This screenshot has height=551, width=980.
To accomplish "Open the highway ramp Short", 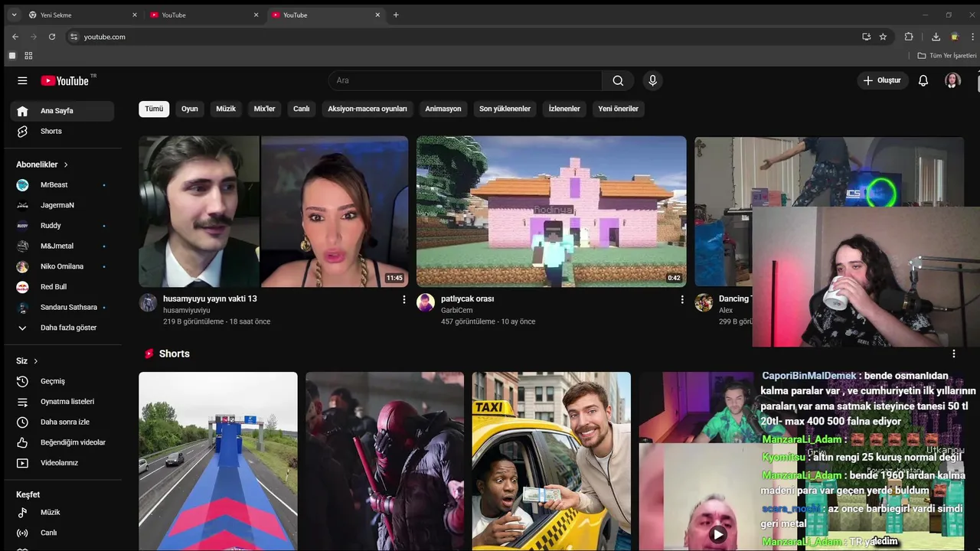I will pyautogui.click(x=218, y=461).
